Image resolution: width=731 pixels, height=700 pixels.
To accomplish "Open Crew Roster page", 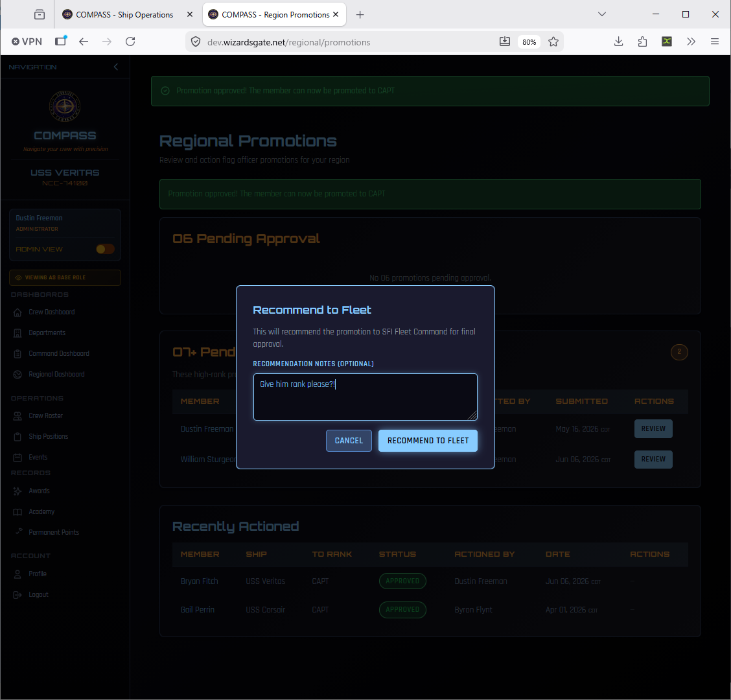I will (x=45, y=415).
